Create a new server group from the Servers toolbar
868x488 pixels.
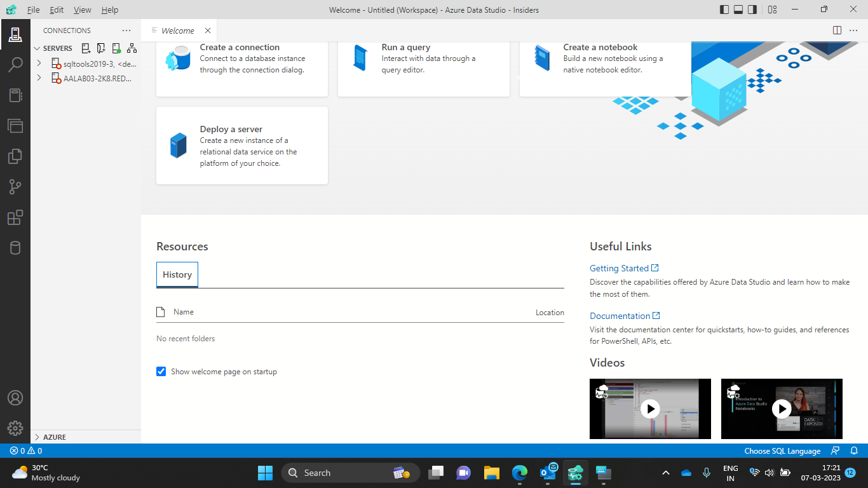coord(101,48)
